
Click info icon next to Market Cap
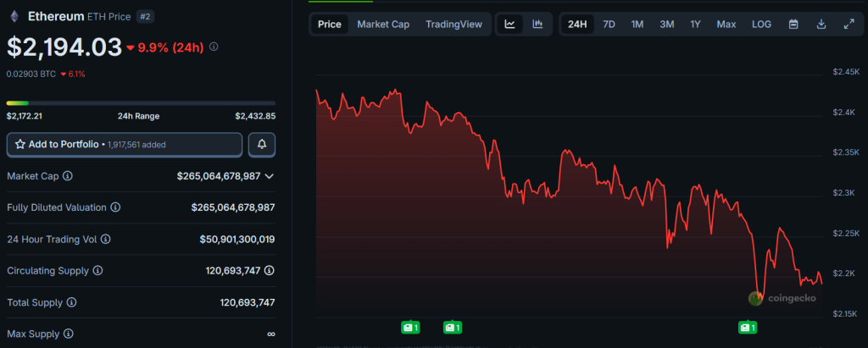tap(68, 176)
